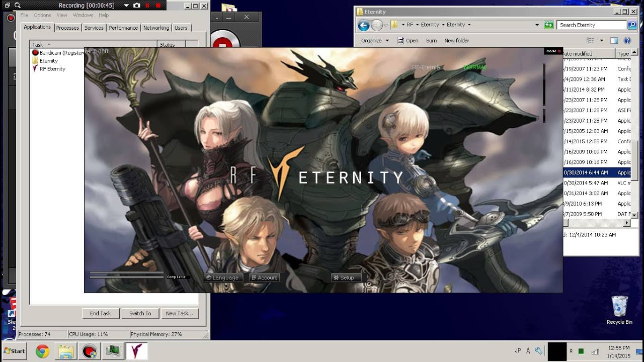Click the Explorer Back arrow
644x362 pixels.
point(363,25)
